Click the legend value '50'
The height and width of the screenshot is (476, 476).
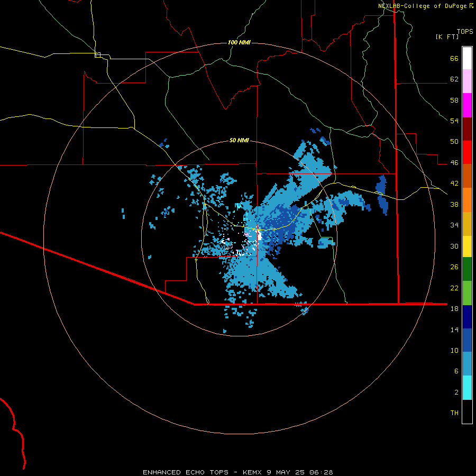coord(454,142)
